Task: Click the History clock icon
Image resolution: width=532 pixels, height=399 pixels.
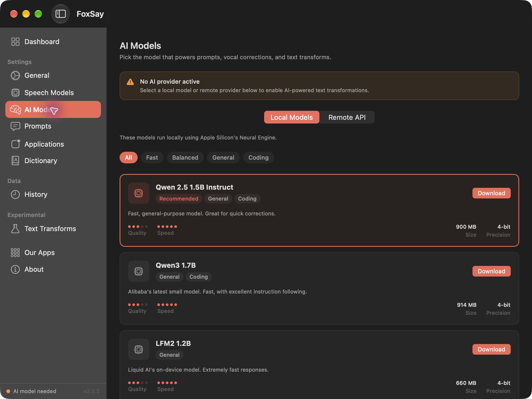Action: point(15,194)
